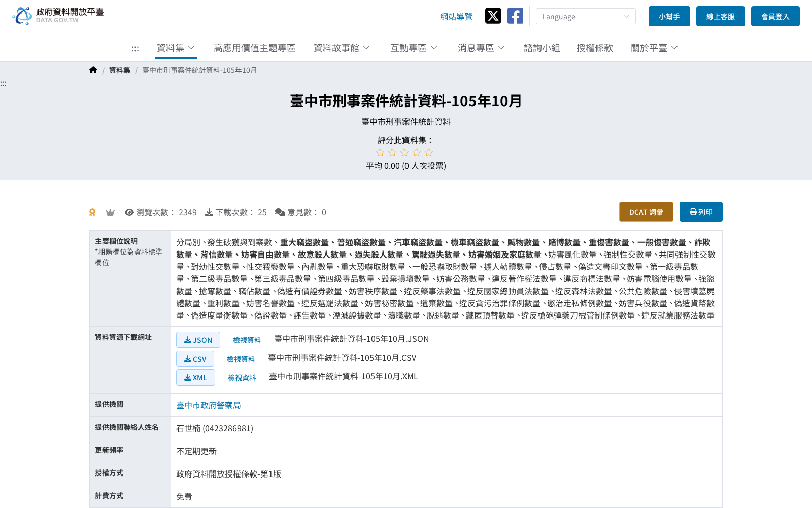Screen dimensions: 812x508
Task: Expand the 資料故事館 menu
Action: coord(342,48)
